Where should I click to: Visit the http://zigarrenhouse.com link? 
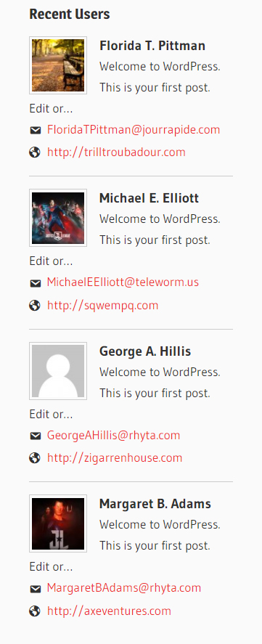coord(115,457)
